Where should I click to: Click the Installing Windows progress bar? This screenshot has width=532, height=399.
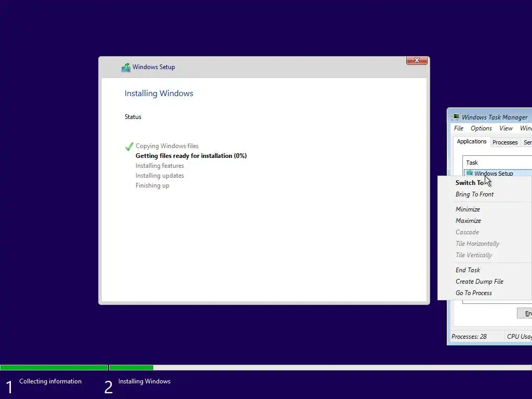tap(320, 367)
